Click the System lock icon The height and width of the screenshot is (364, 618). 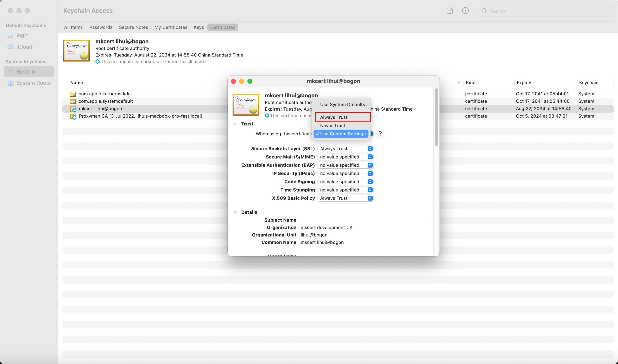tap(11, 71)
